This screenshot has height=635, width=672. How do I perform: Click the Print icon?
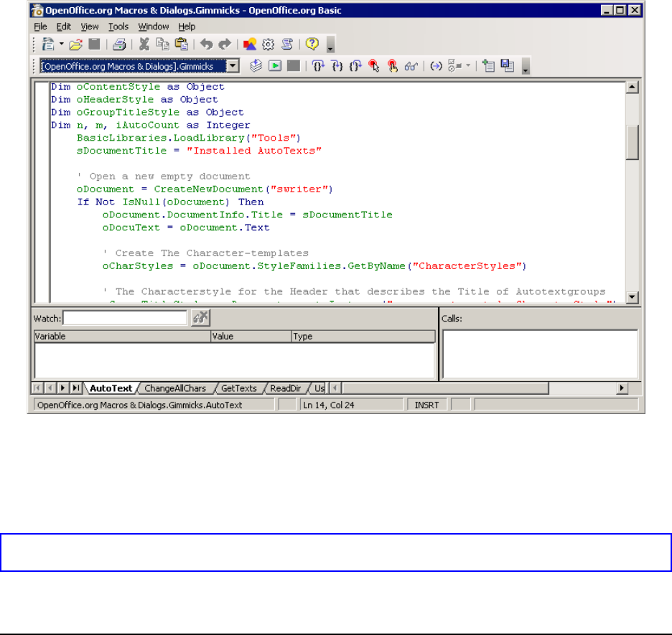pos(119,44)
